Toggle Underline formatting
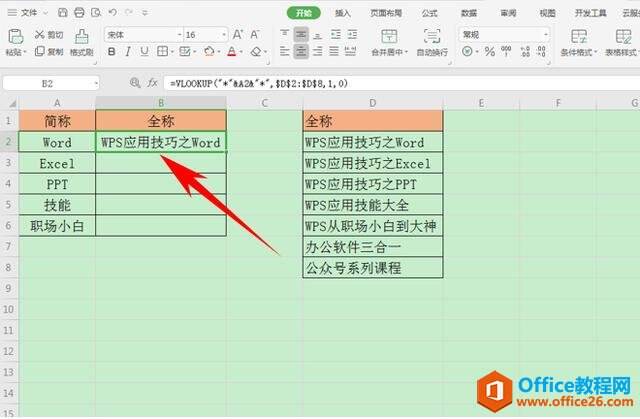This screenshot has height=419, width=640. click(x=144, y=51)
